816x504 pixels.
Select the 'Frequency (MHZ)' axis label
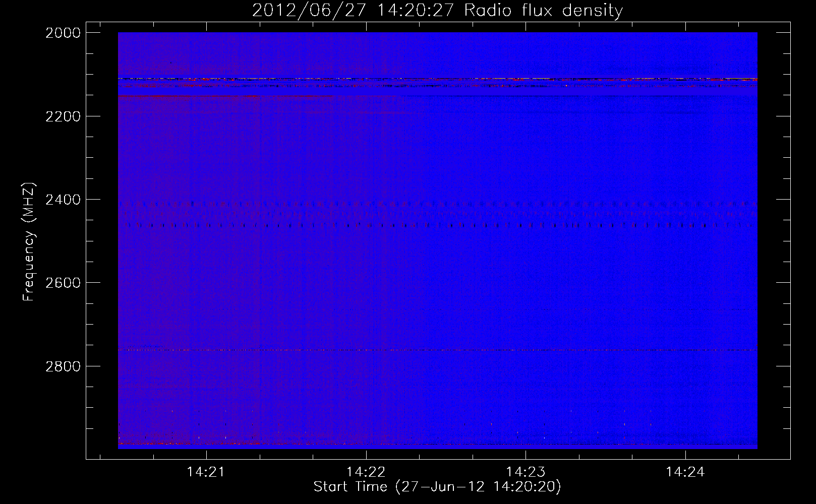(29, 241)
